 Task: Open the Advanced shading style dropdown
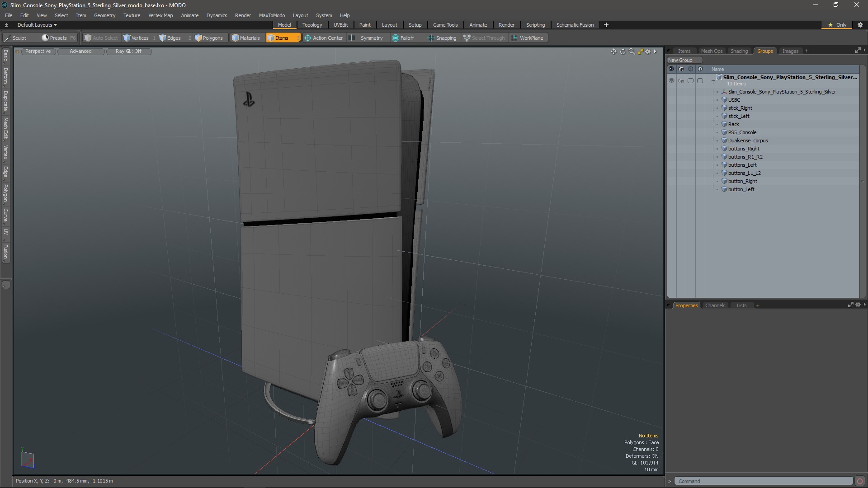click(80, 52)
